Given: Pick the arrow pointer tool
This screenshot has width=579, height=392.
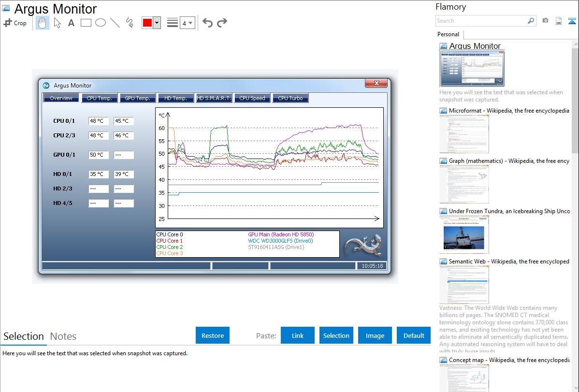Looking at the screenshot, I should pyautogui.click(x=58, y=23).
